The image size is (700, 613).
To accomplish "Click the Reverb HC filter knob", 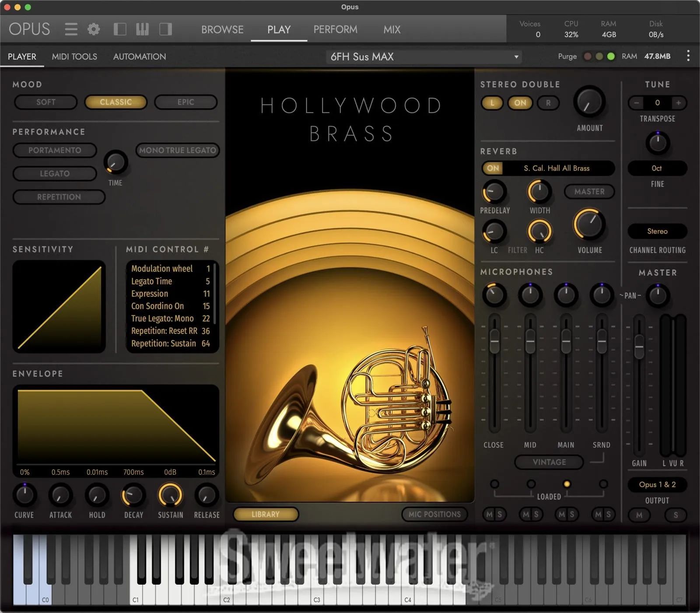I will [539, 231].
